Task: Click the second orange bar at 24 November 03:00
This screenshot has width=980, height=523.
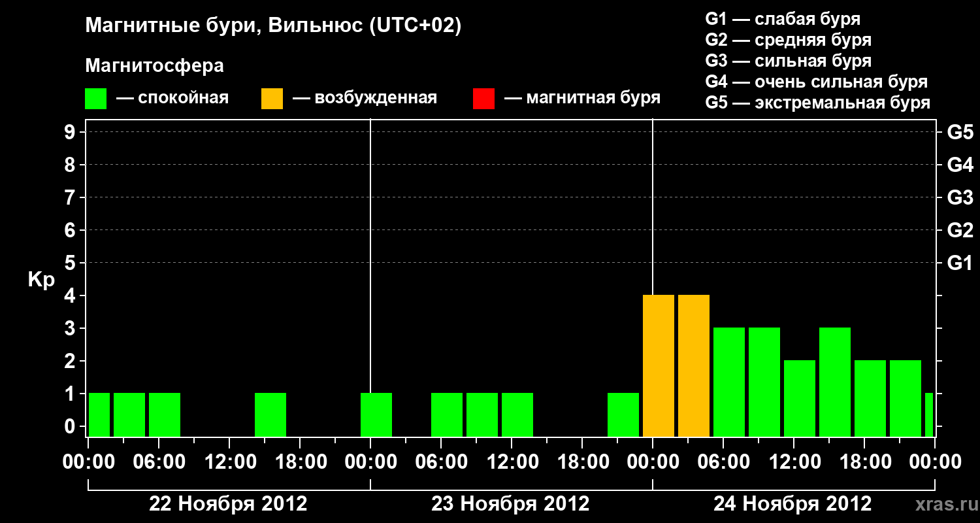Action: 694,365
